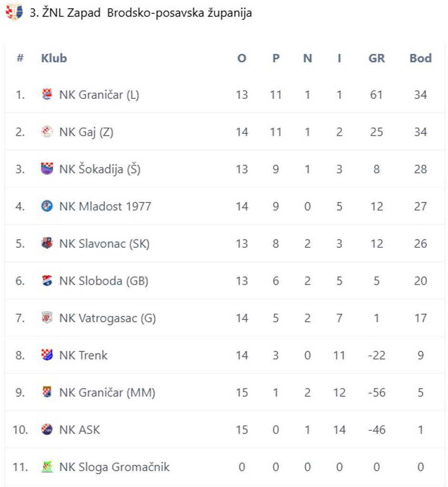This screenshot has width=448, height=487.
Task: Click the county coat of arms icon
Action: click(x=14, y=12)
